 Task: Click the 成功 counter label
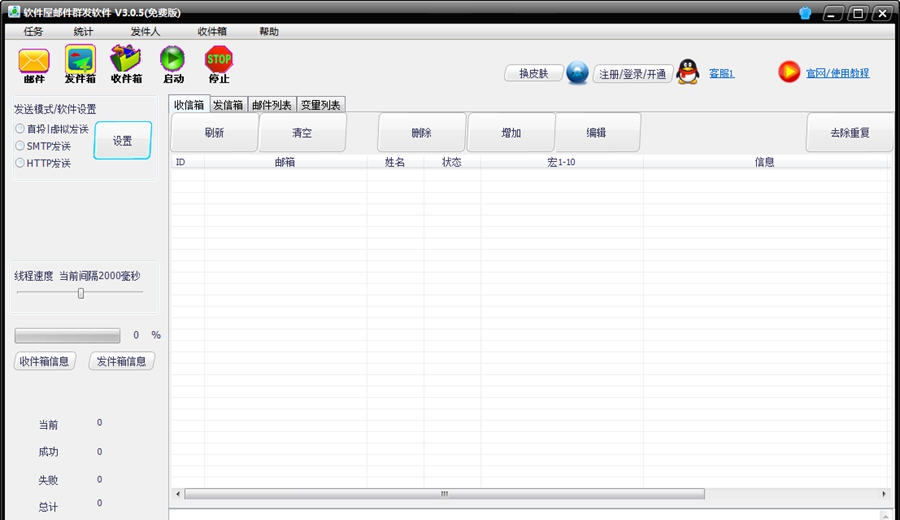tap(48, 452)
